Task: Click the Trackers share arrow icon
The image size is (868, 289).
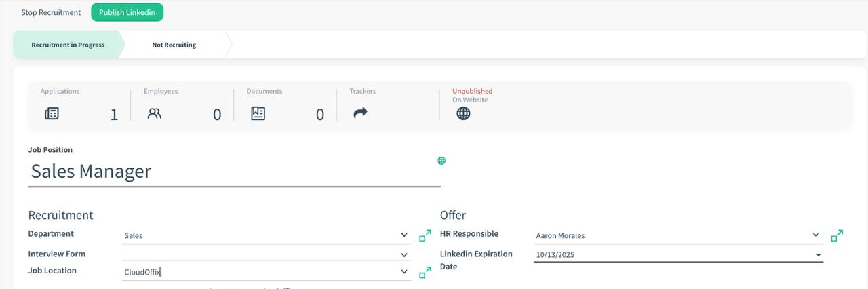Action: (x=360, y=113)
